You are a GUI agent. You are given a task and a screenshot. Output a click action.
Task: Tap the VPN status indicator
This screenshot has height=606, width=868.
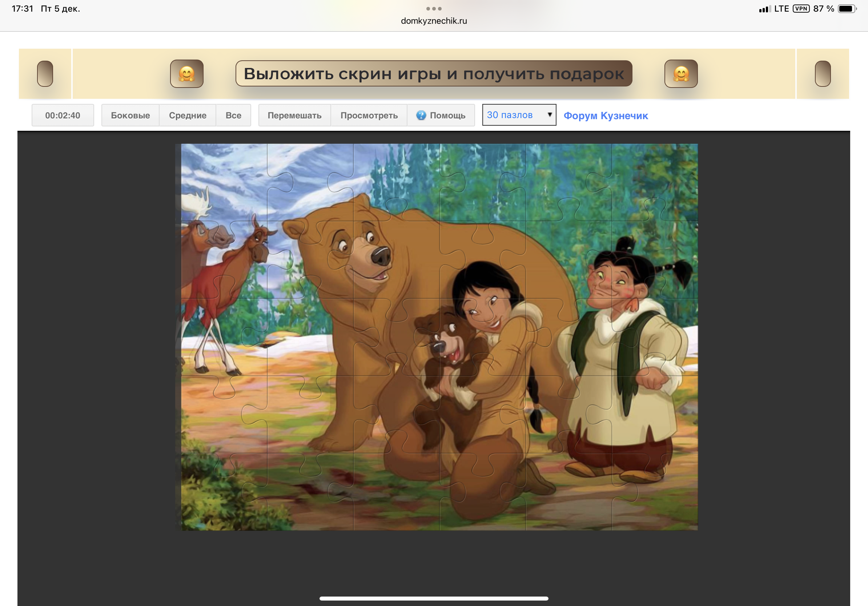(x=801, y=9)
